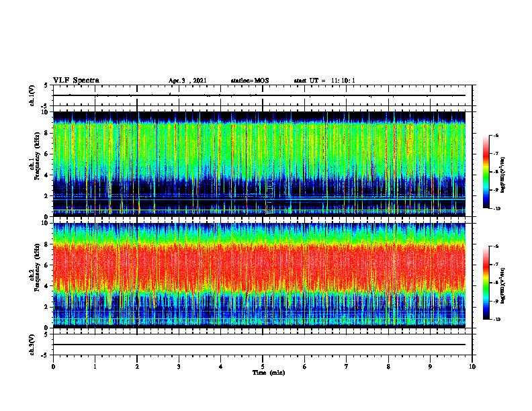Click the "6" kHz tick of ch.1 spectrogram
This screenshot has height=411, width=532.
pyautogui.click(x=46, y=154)
